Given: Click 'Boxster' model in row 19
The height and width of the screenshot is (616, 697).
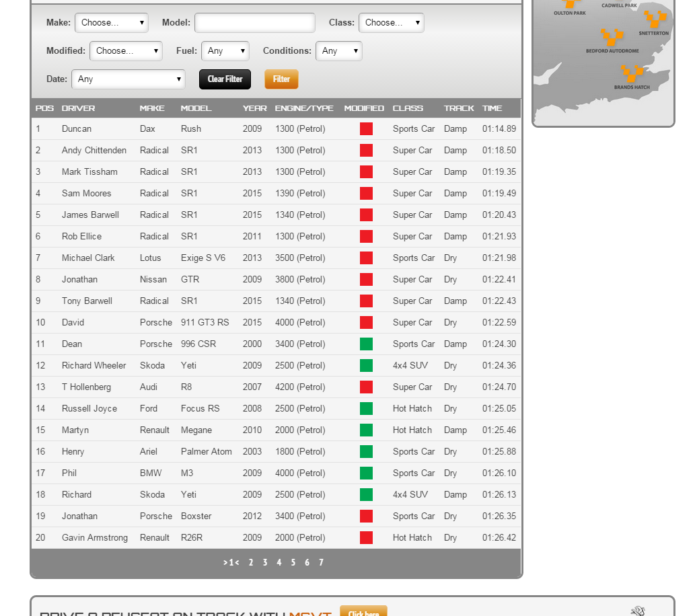Looking at the screenshot, I should click(196, 516).
